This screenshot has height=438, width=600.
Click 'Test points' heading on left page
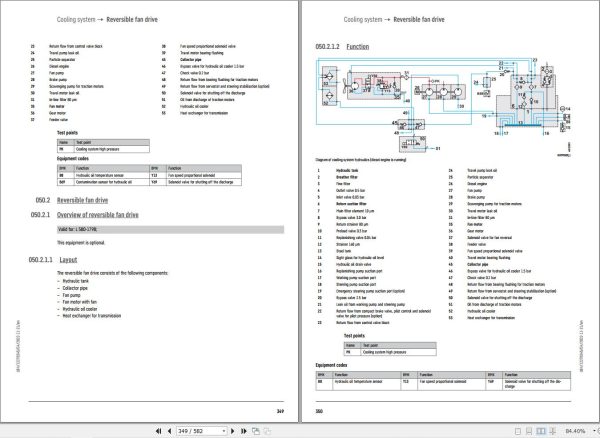pos(67,133)
